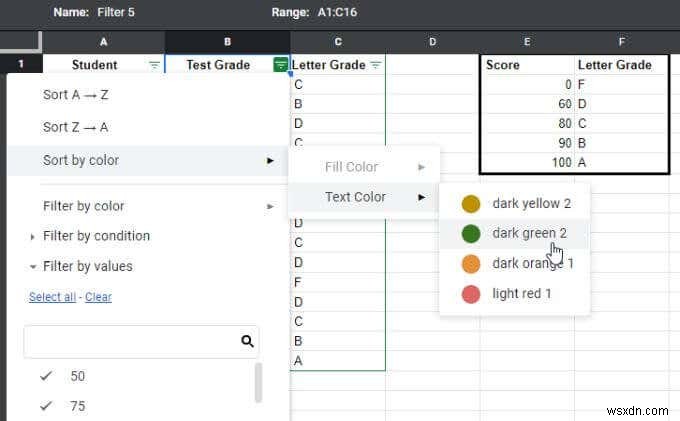Click the filter name 'Filter 5'

coord(116,12)
